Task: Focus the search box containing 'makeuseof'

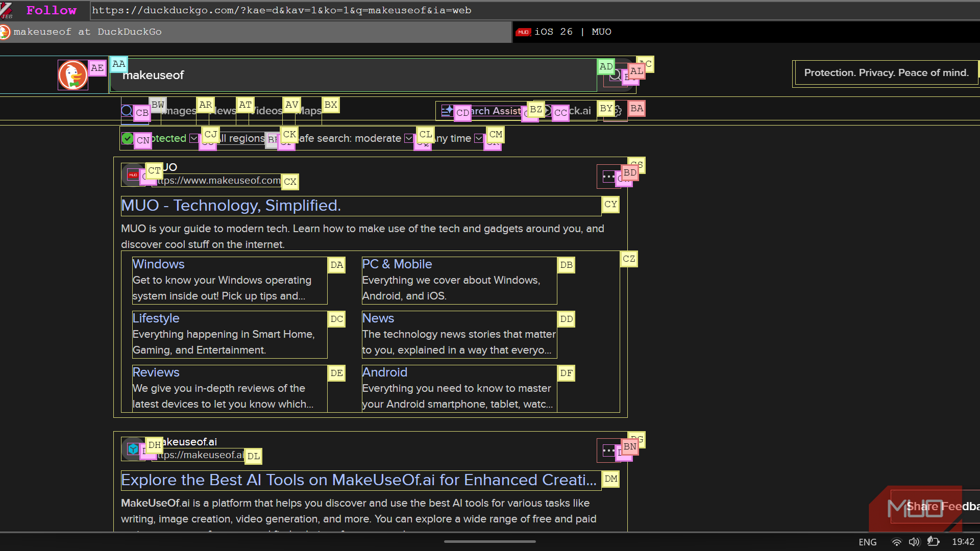Action: click(353, 75)
